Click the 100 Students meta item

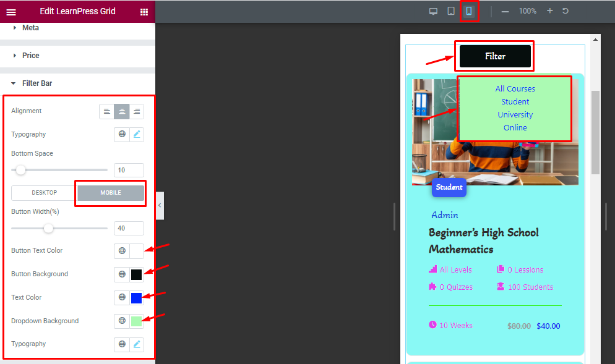coord(525,287)
